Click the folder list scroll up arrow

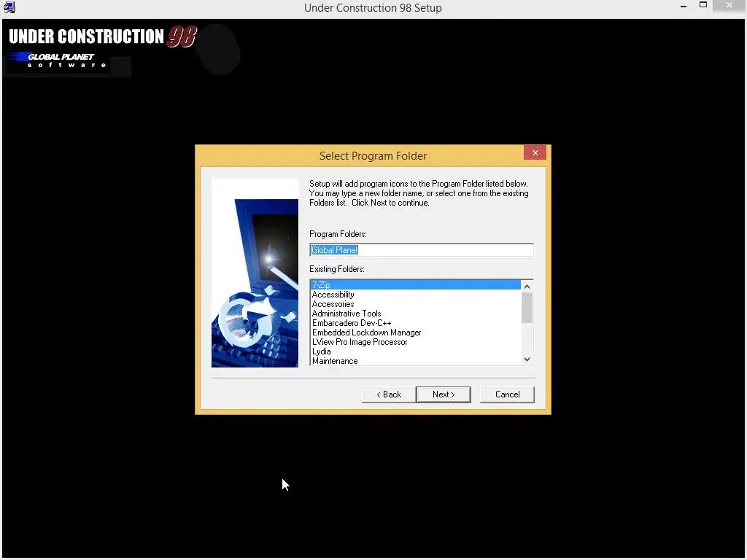point(527,286)
